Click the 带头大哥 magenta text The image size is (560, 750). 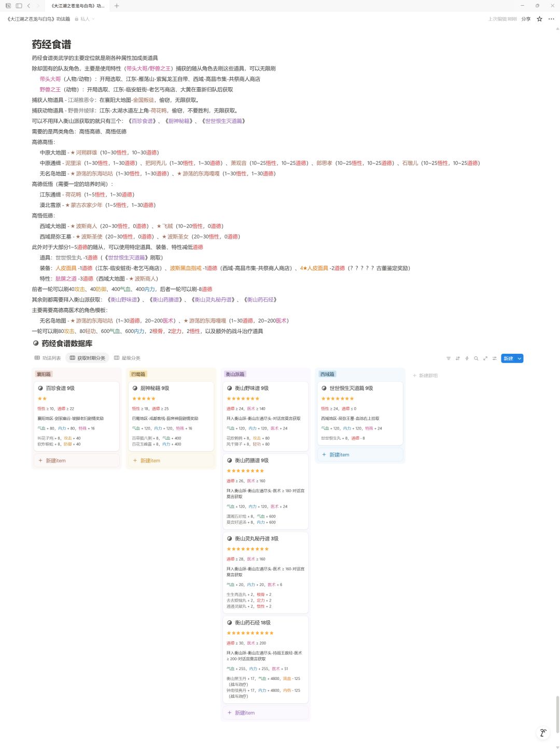[x=50, y=79]
